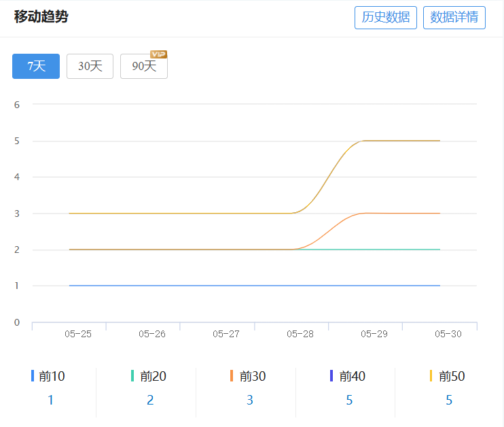Click the 05-30 axis date label

click(448, 334)
